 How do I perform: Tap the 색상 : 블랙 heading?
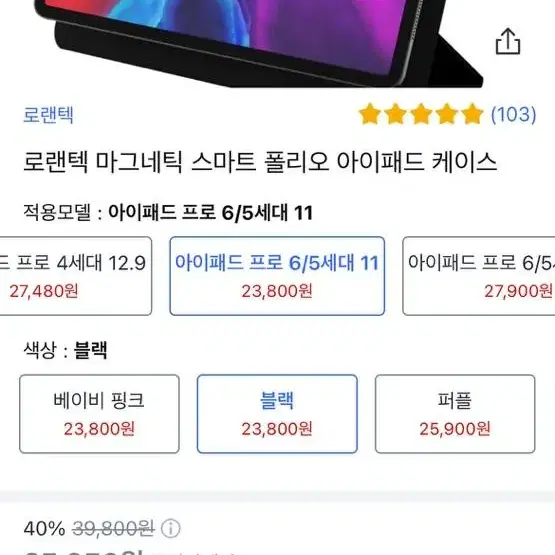pyautogui.click(x=65, y=350)
